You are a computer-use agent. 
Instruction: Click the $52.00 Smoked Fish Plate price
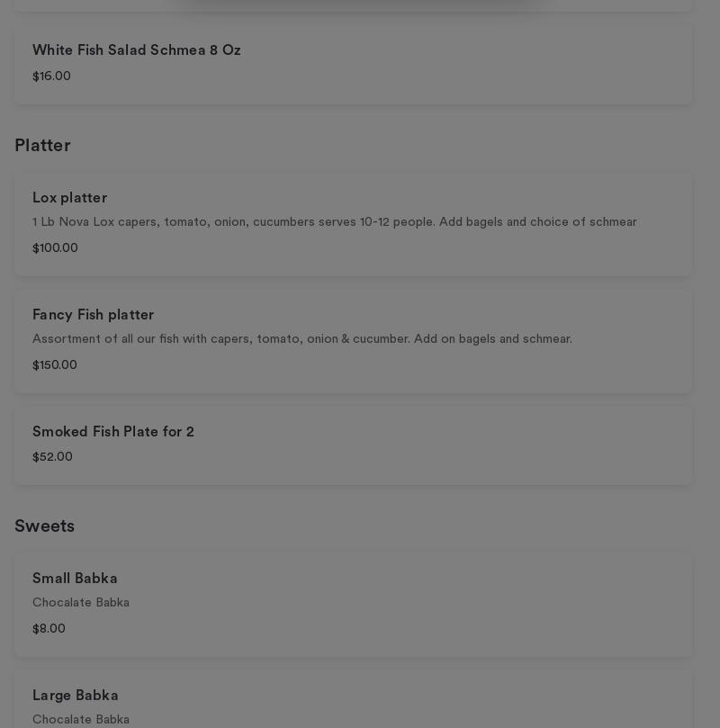coord(52,457)
